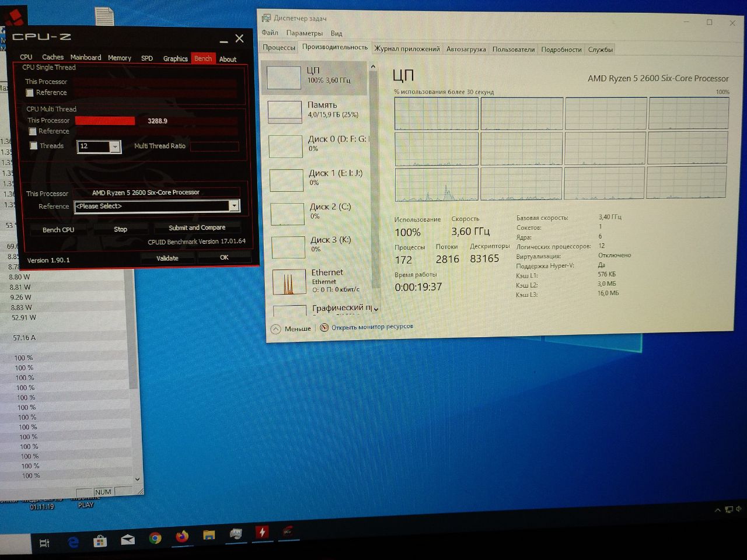This screenshot has height=560, width=747.
Task: Open Открыть монитор ресурсов link
Action: (372, 327)
